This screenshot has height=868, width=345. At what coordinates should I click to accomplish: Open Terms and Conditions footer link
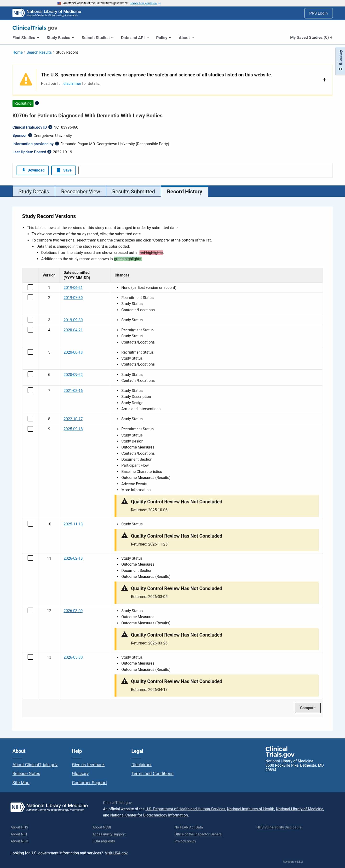pyautogui.click(x=152, y=774)
